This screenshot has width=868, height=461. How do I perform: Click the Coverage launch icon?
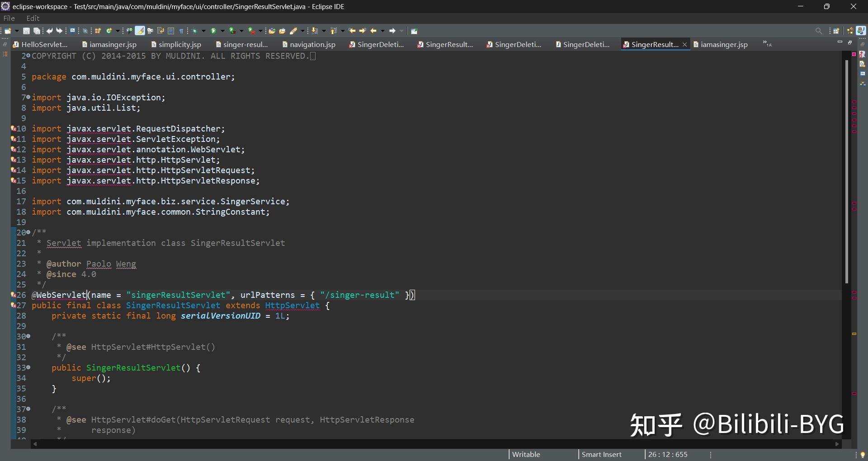coord(232,31)
